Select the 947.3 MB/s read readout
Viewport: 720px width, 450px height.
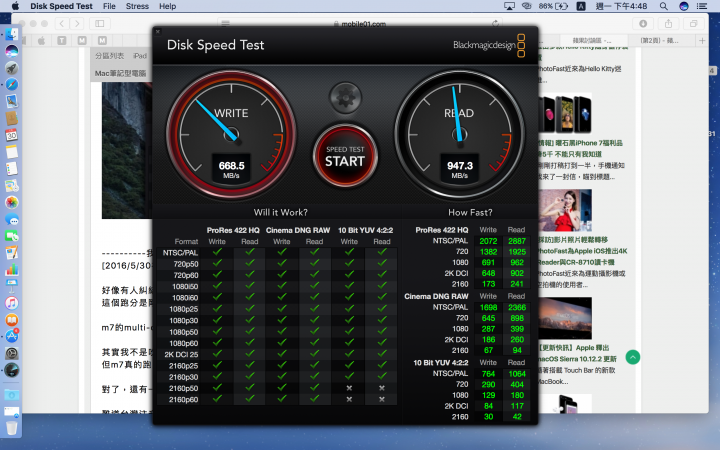tap(460, 169)
